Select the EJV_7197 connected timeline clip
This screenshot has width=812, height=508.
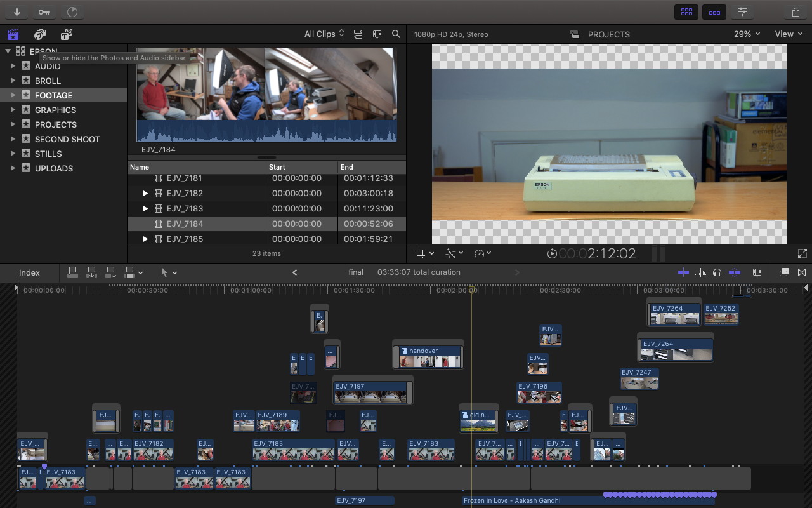pos(372,391)
